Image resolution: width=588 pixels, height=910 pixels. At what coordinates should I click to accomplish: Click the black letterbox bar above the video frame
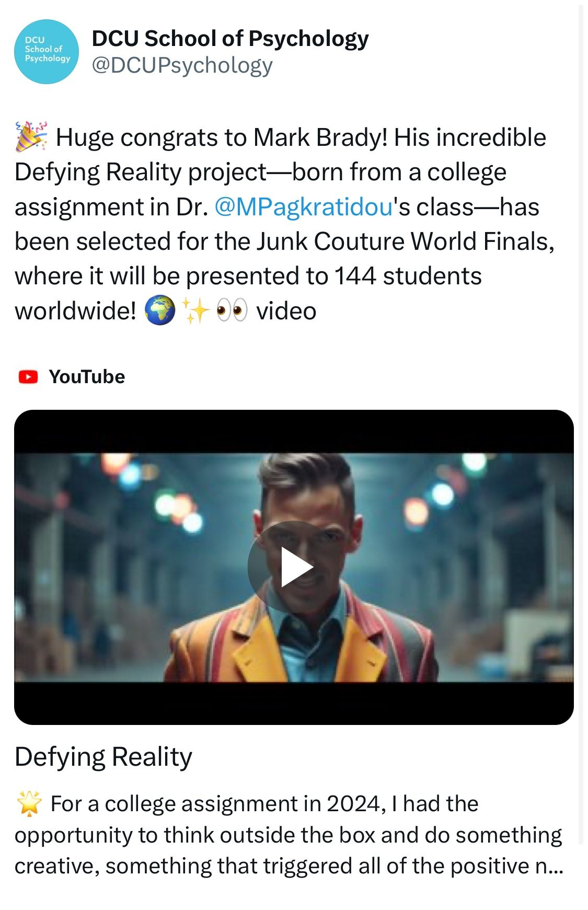(294, 431)
